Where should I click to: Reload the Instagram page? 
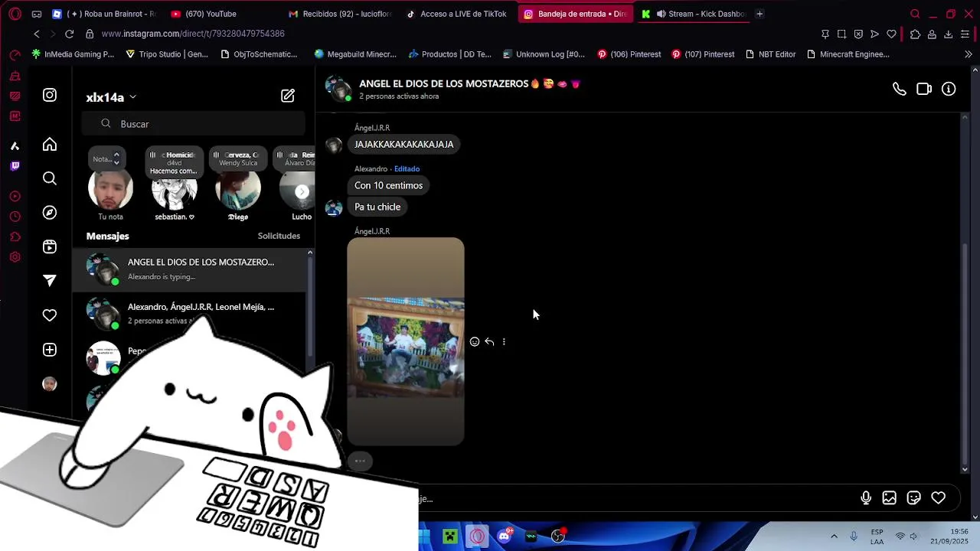(x=70, y=34)
